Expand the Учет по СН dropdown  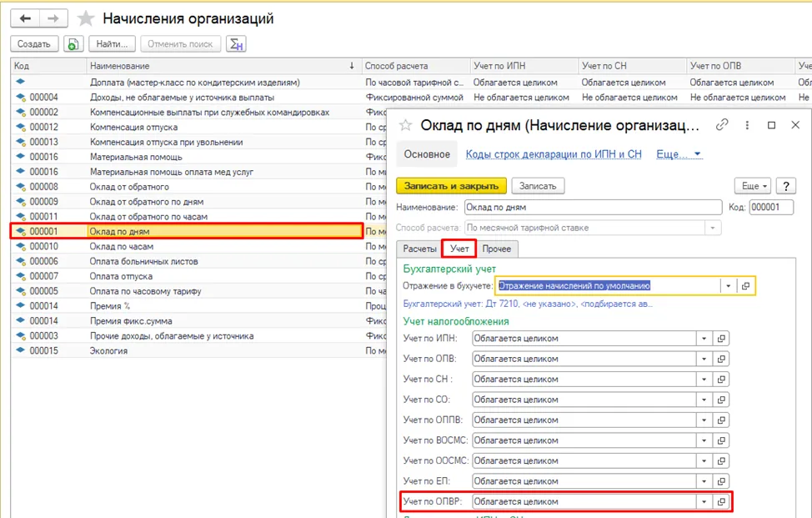[704, 380]
